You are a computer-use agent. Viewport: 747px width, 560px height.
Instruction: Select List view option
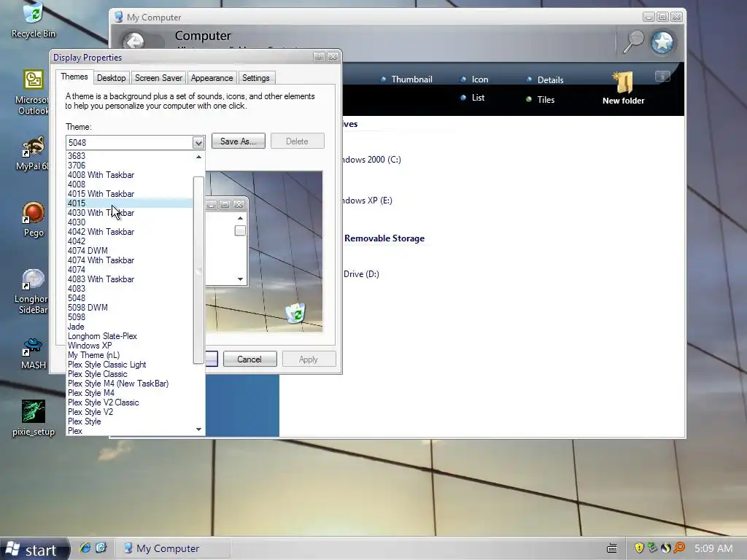pyautogui.click(x=472, y=98)
